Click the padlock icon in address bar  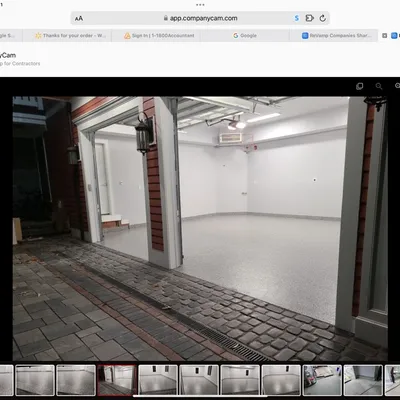tap(166, 18)
